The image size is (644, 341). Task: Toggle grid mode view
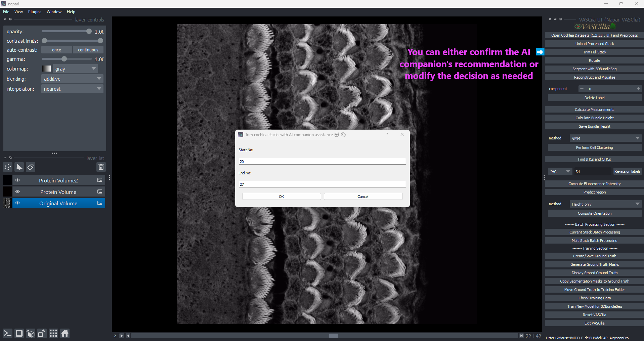point(53,333)
